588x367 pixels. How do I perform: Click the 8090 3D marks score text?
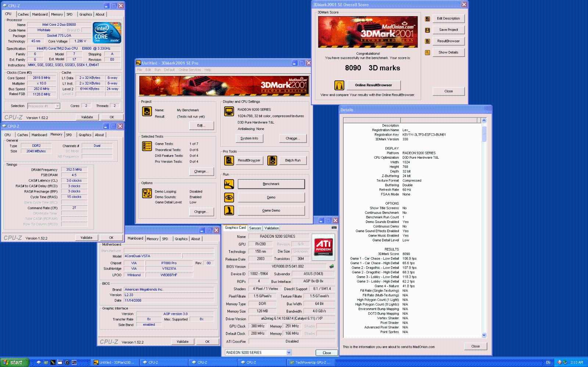point(372,68)
